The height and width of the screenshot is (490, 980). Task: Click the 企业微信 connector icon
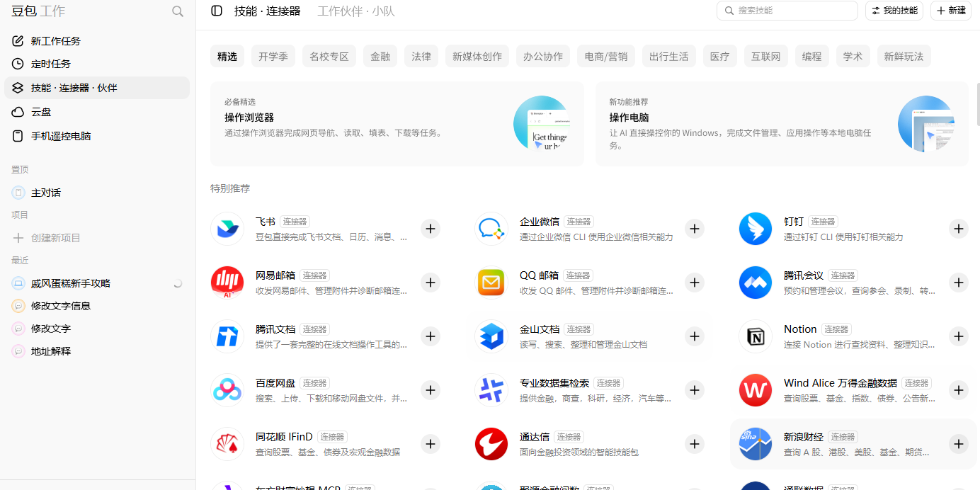click(x=491, y=229)
